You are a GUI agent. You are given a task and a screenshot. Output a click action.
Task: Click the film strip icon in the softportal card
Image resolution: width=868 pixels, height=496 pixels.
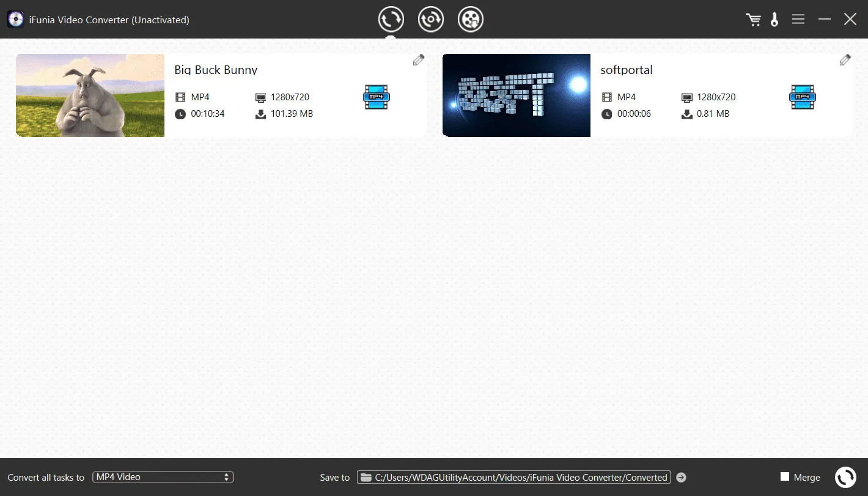[606, 97]
